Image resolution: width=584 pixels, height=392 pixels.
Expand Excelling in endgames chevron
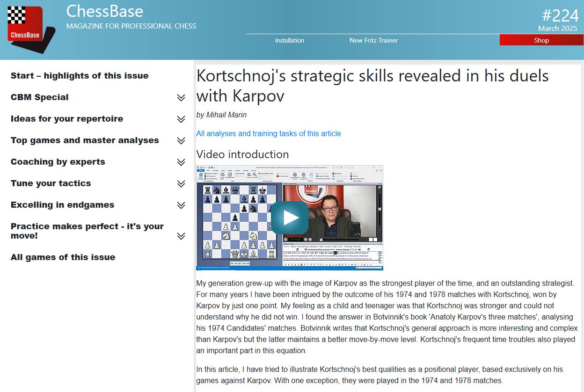click(x=181, y=205)
